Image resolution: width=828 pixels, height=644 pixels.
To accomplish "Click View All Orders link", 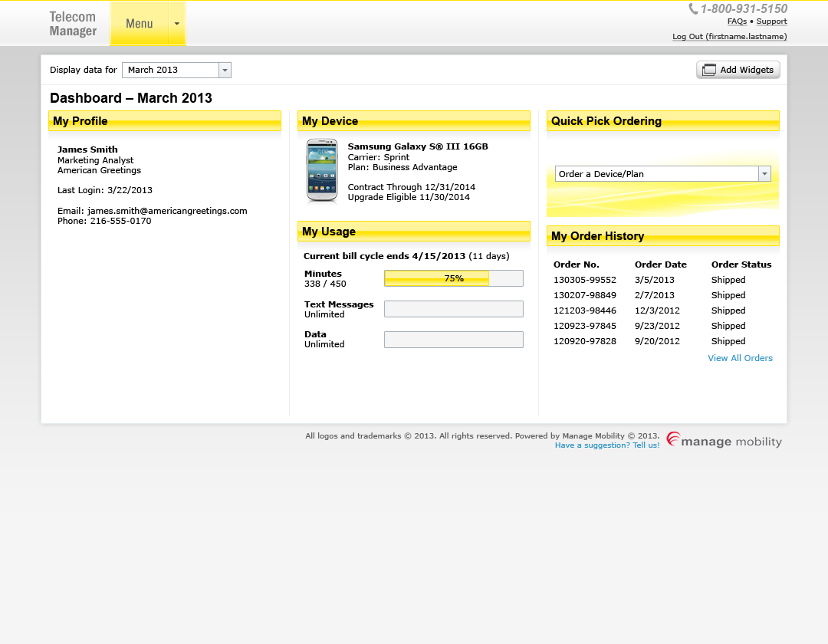I will (740, 358).
